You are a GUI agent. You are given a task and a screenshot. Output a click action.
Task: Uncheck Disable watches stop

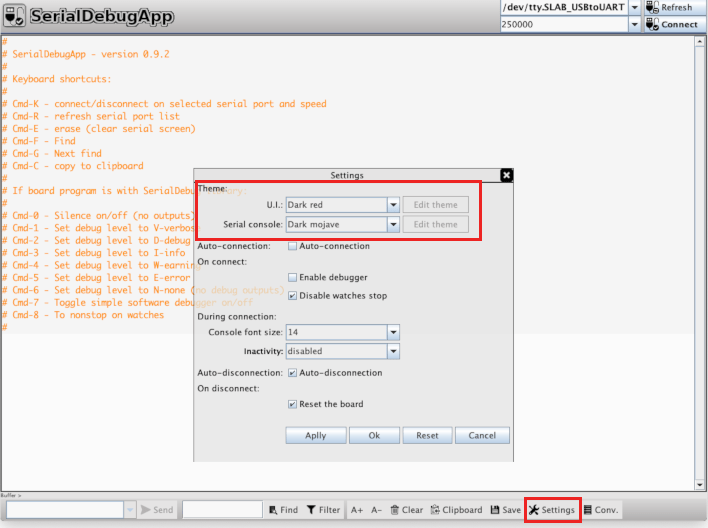click(x=292, y=296)
